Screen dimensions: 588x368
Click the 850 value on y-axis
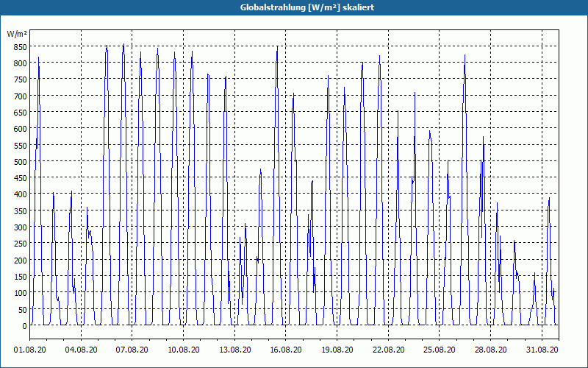pyautogui.click(x=21, y=47)
